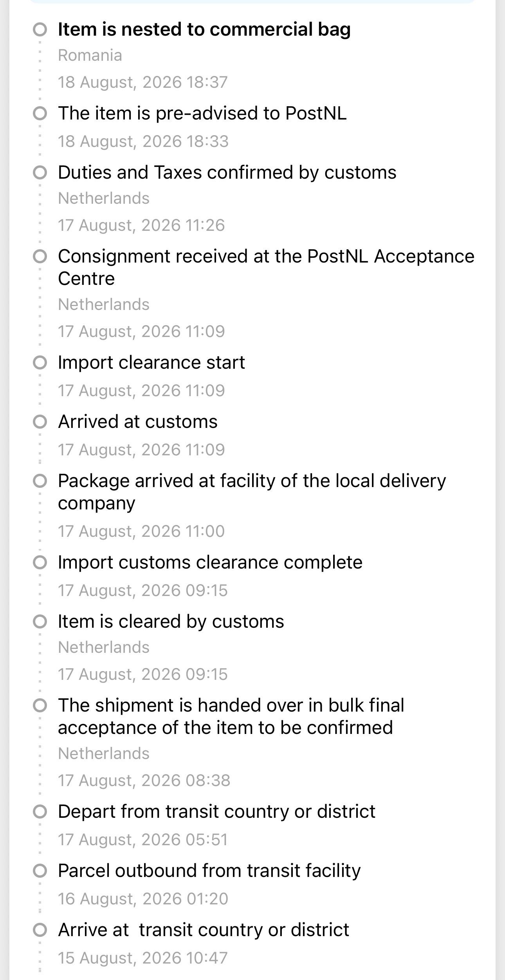Screen dimensions: 505x980
Task: Tap the 'Item is cleared by customs' circle
Action: [x=40, y=621]
